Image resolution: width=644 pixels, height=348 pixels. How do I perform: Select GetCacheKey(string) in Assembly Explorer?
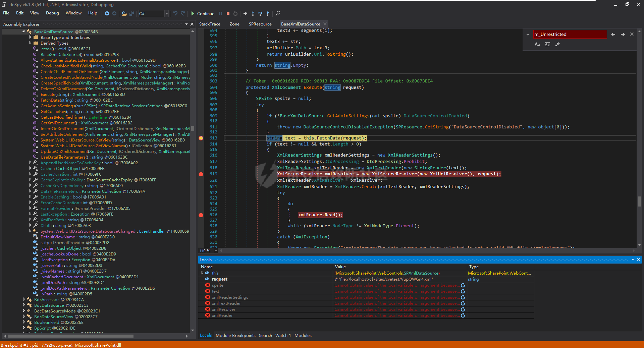pos(79,112)
